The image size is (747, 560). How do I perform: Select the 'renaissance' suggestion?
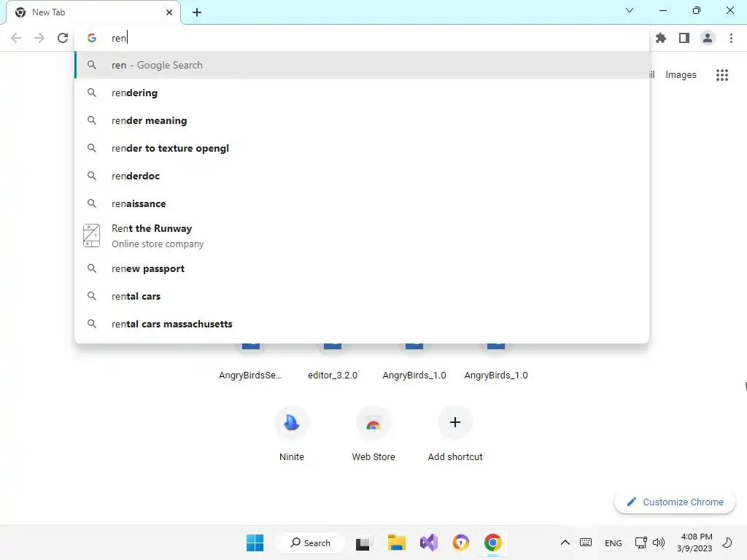click(362, 203)
